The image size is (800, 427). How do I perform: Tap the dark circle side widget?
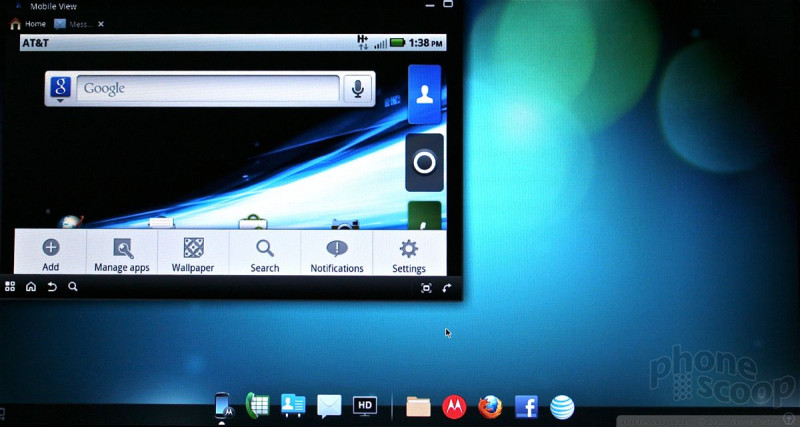click(x=424, y=163)
